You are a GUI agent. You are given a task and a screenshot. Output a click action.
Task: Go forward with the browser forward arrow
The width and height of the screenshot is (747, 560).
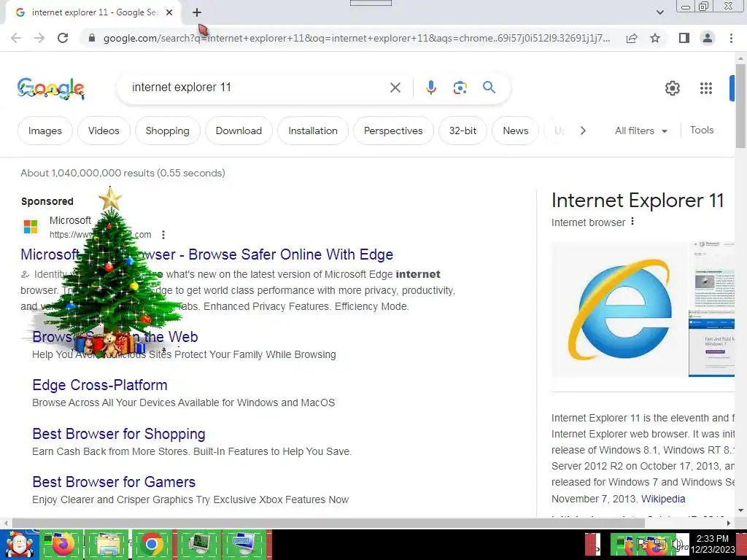coord(39,38)
